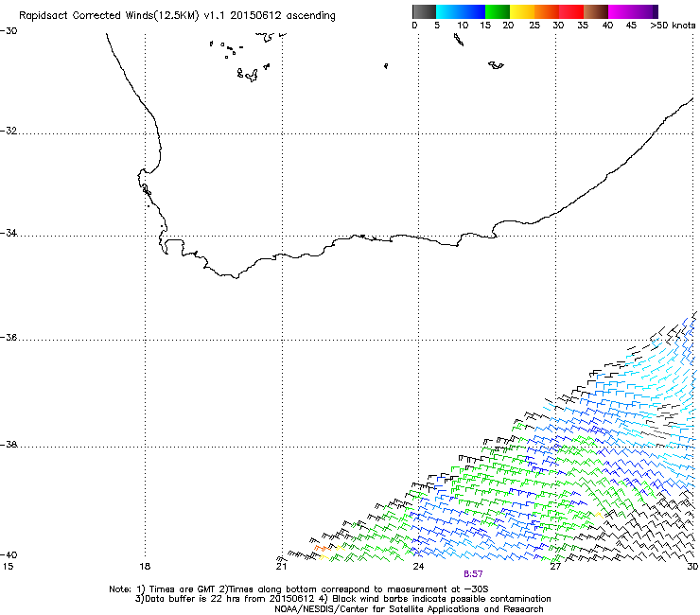This screenshot has width=700, height=615.
Task: Click the magenta-purple 40-50 knots legend segment
Action: tap(633, 11)
